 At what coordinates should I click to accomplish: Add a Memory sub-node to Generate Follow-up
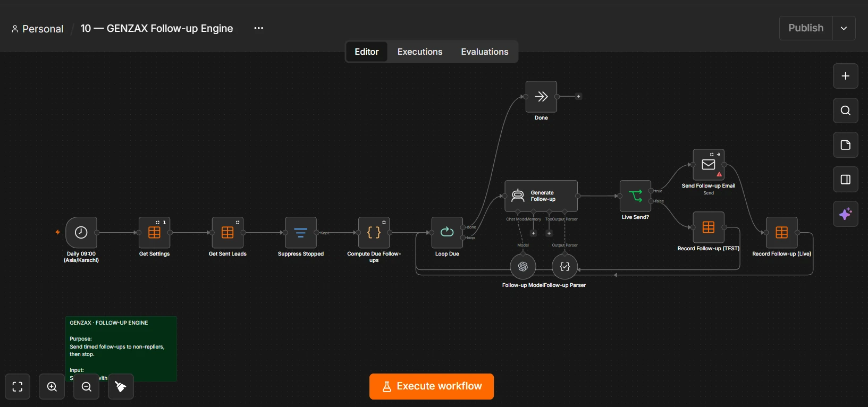pyautogui.click(x=533, y=233)
